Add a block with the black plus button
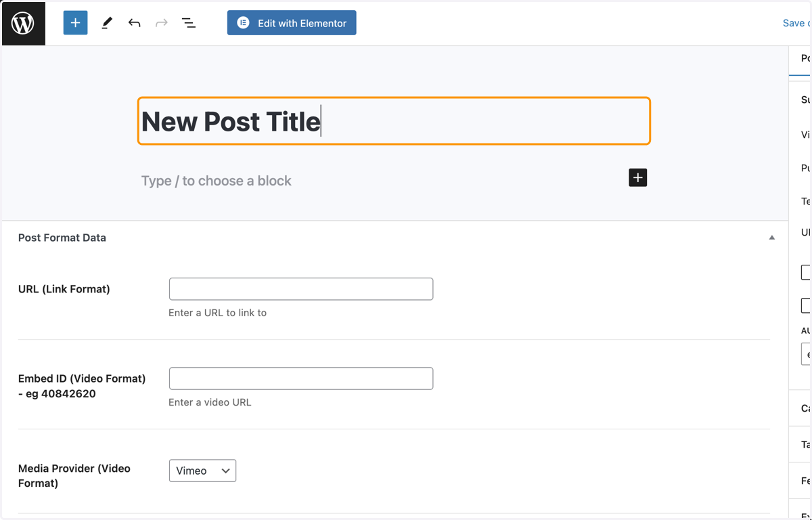Viewport: 812px width, 520px height. pyautogui.click(x=637, y=177)
